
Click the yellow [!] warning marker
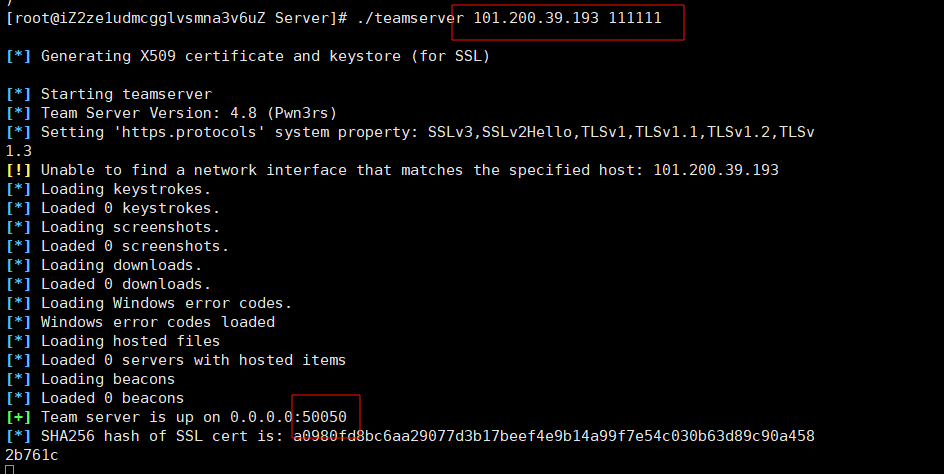[x=19, y=170]
